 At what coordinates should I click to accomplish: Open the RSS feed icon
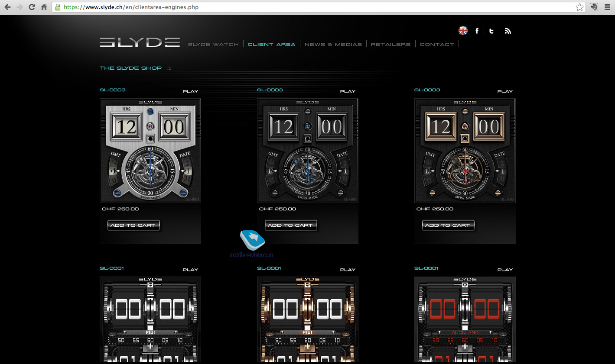[x=508, y=31]
